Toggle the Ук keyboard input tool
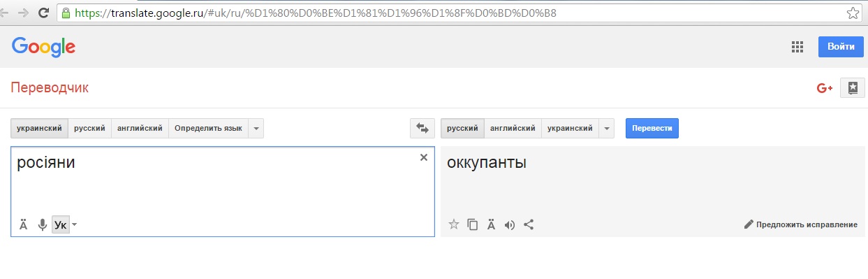The image size is (868, 279). [61, 224]
